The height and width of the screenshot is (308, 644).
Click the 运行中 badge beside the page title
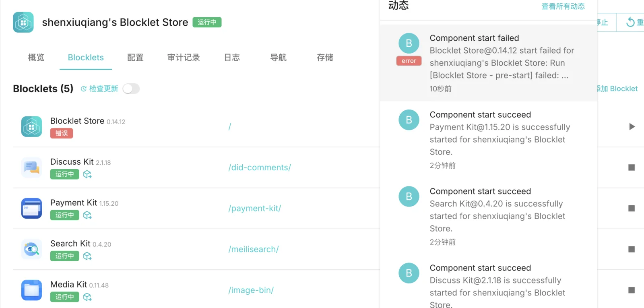tap(207, 23)
